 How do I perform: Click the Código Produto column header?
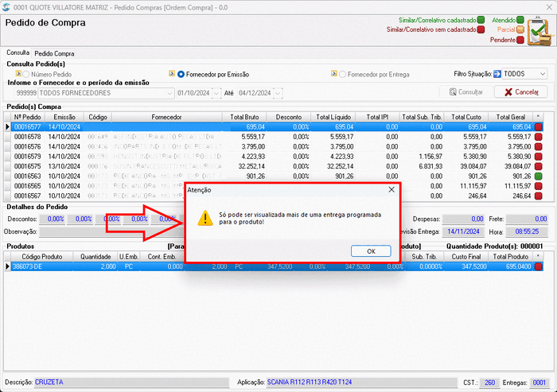(x=42, y=257)
